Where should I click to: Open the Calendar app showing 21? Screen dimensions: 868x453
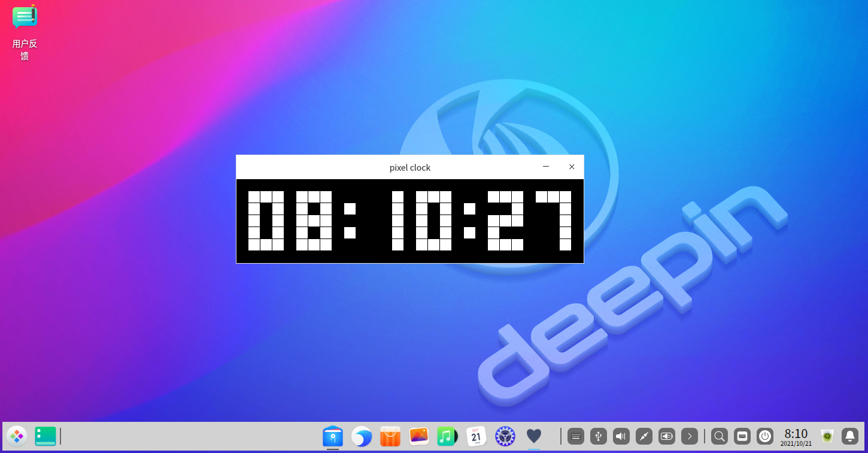[476, 436]
